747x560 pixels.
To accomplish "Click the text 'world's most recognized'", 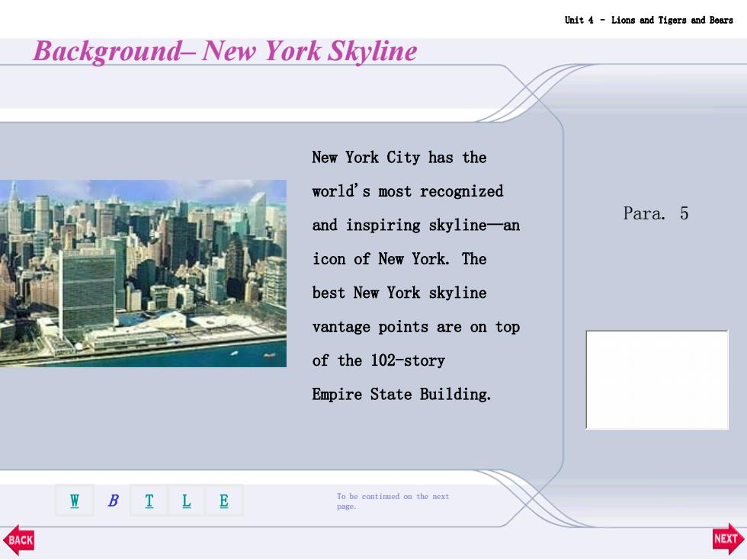I will click(x=407, y=191).
